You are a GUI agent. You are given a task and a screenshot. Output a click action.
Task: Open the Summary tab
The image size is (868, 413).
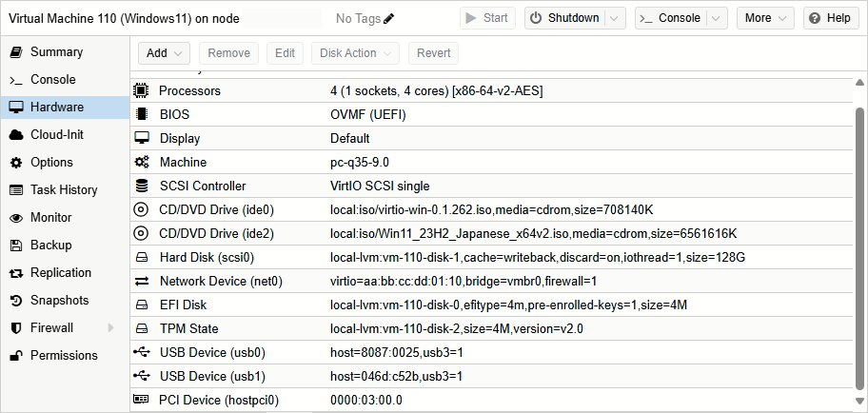pyautogui.click(x=65, y=52)
